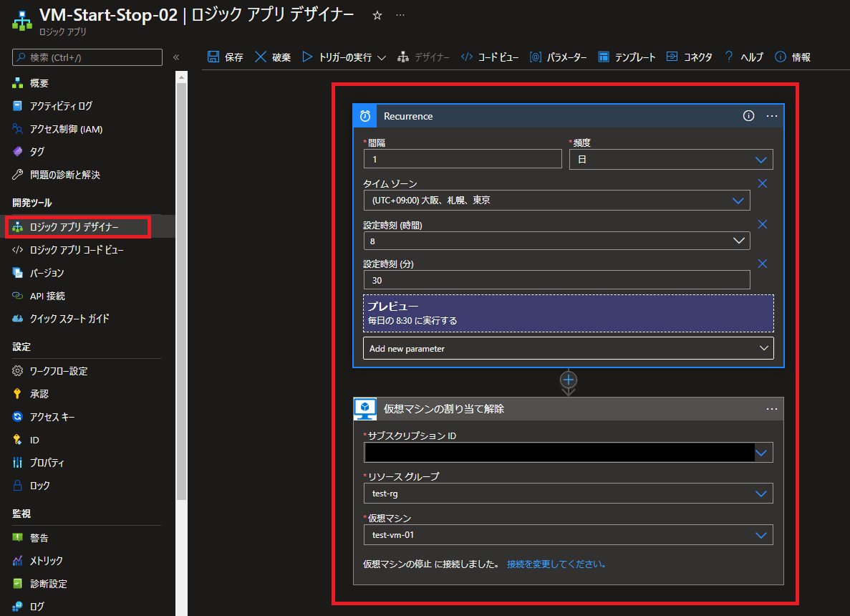Remove the 設定時刻 (分) parameter with its X

click(x=762, y=264)
